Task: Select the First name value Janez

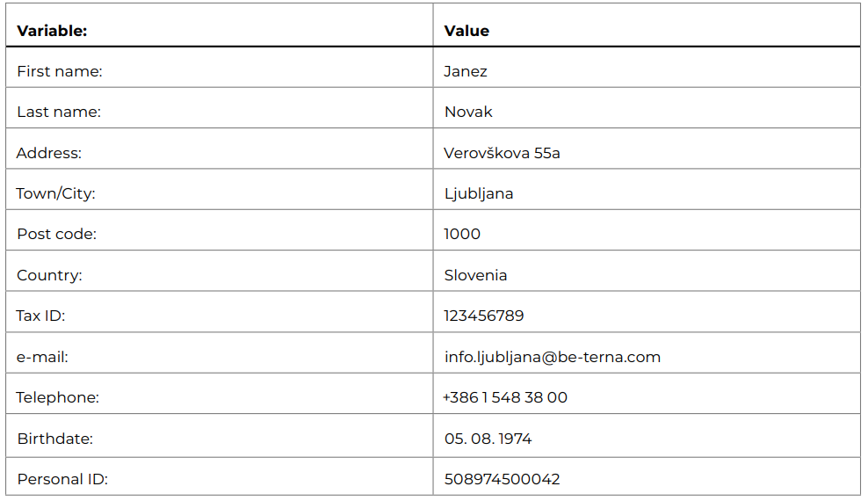Action: pyautogui.click(x=466, y=71)
